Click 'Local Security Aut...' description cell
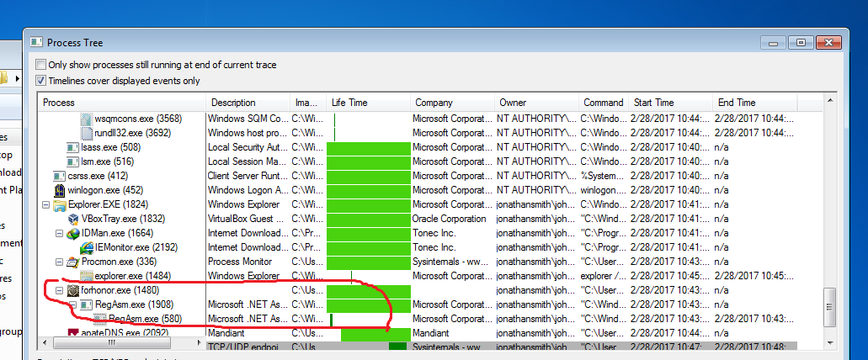The height and width of the screenshot is (360, 868). coord(248,148)
